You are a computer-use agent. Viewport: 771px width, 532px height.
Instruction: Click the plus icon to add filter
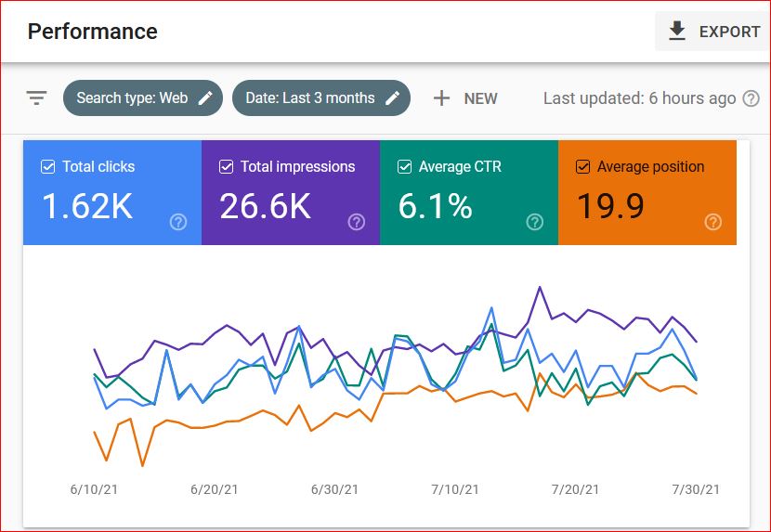pos(442,98)
